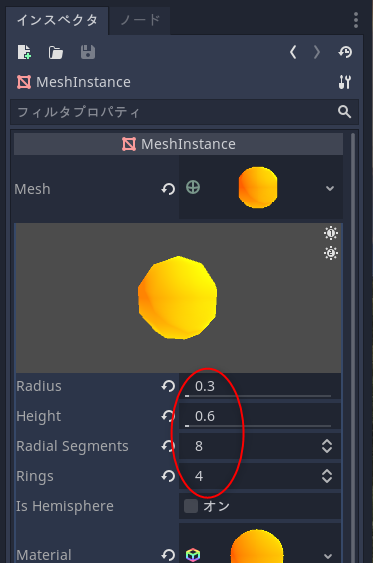Viewport: 373px width, 563px height.
Task: Click the Radial Segments stepper arrows
Action: [x=327, y=446]
